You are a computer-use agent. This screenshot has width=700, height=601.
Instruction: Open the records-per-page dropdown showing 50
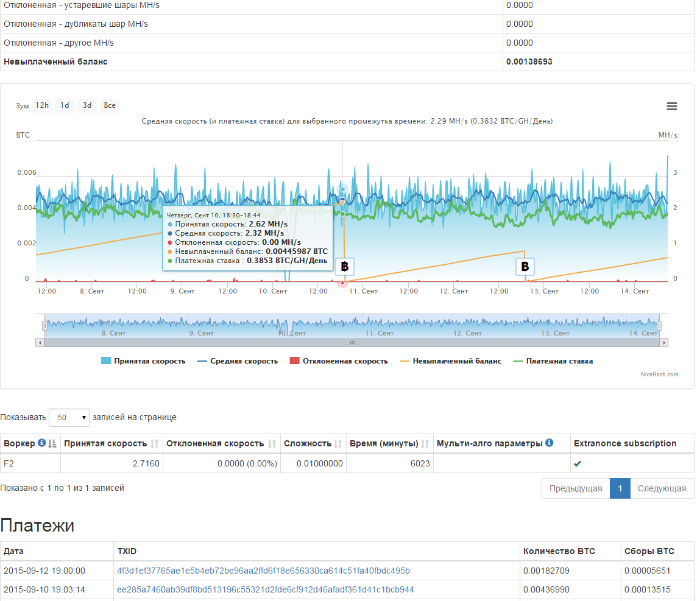pos(69,418)
